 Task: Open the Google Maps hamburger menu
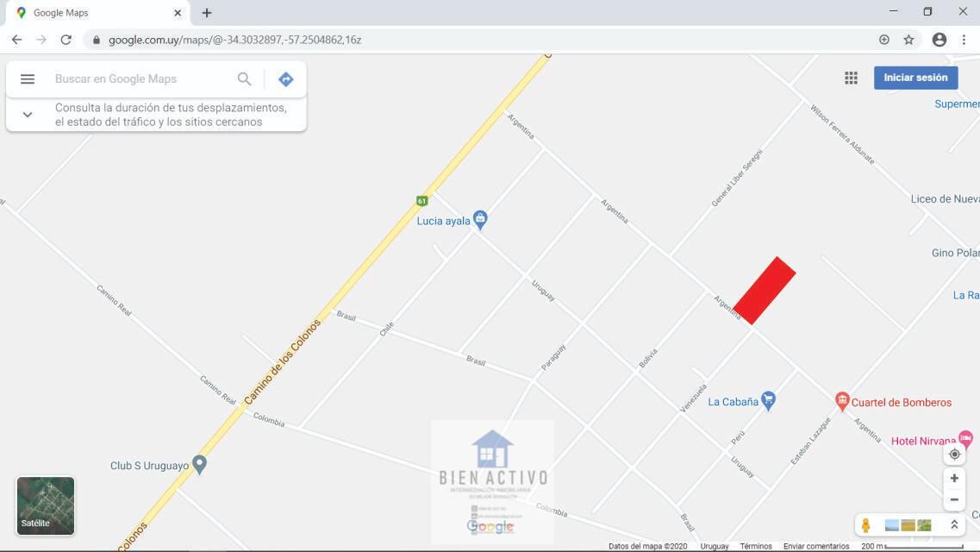pyautogui.click(x=28, y=78)
